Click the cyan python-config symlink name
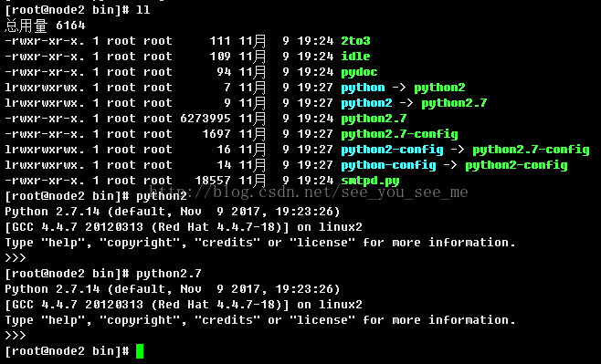 tap(389, 165)
